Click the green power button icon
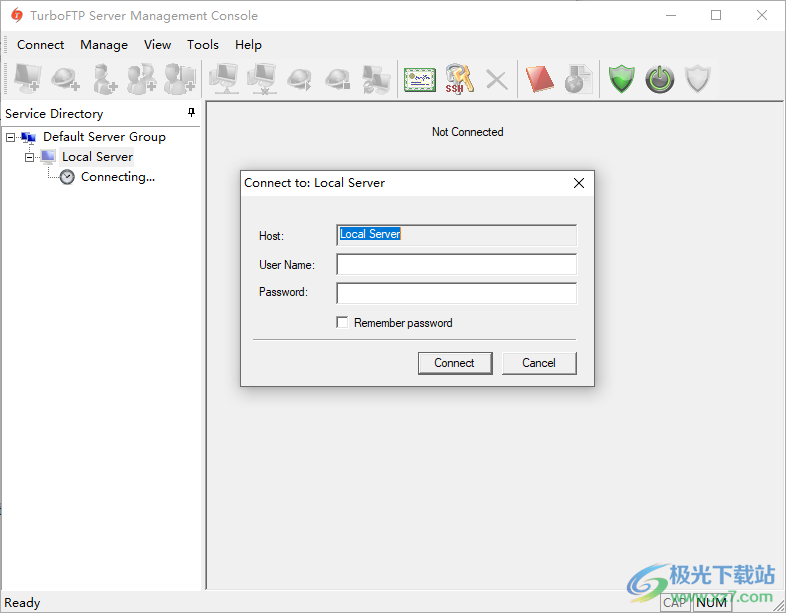 click(x=660, y=79)
